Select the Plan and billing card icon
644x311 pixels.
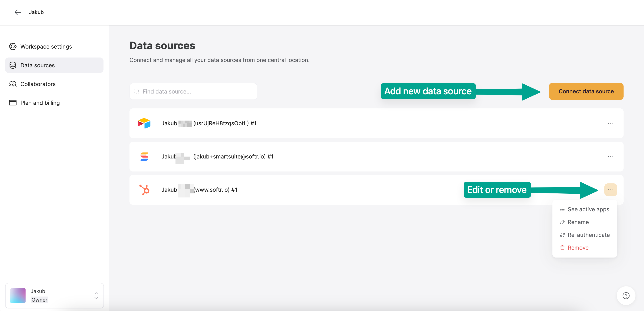tap(13, 103)
